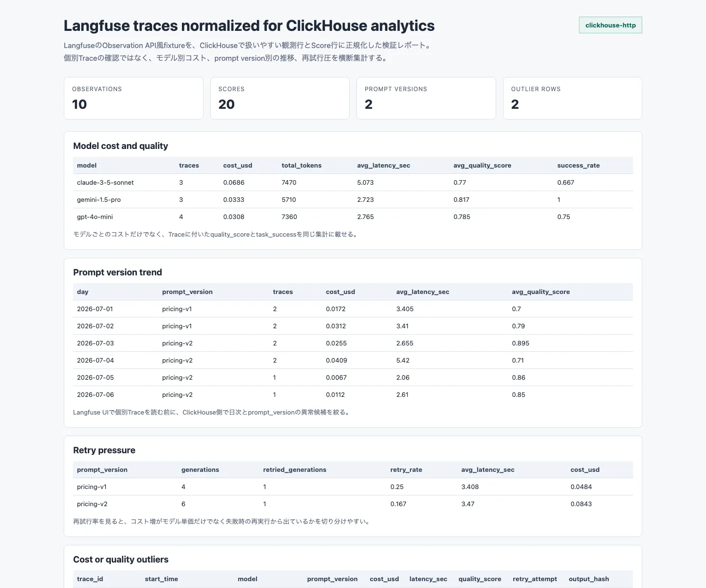Click cost value 0.0843
Screen dimensions: 706x588
(x=581, y=504)
